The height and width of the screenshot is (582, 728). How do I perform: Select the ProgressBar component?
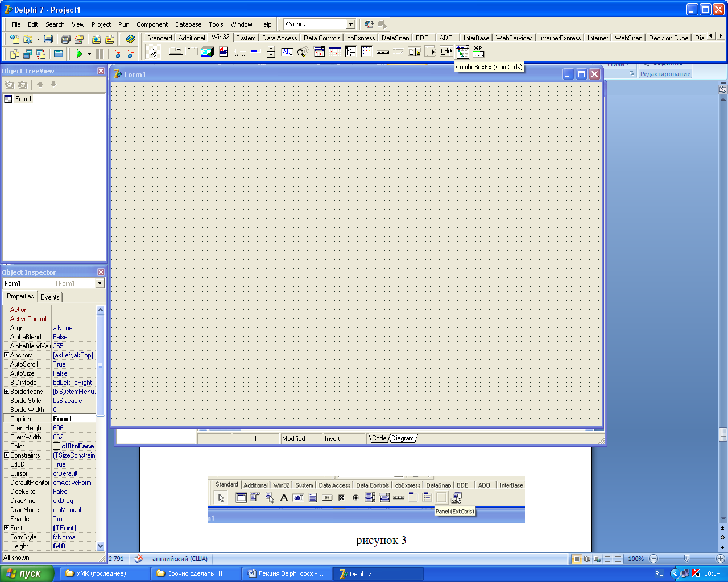pyautogui.click(x=255, y=52)
